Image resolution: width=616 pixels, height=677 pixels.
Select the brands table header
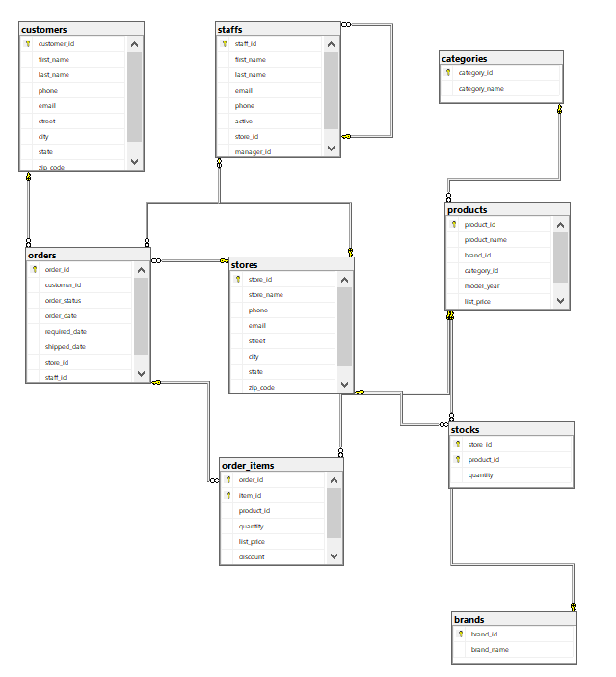tap(514, 619)
